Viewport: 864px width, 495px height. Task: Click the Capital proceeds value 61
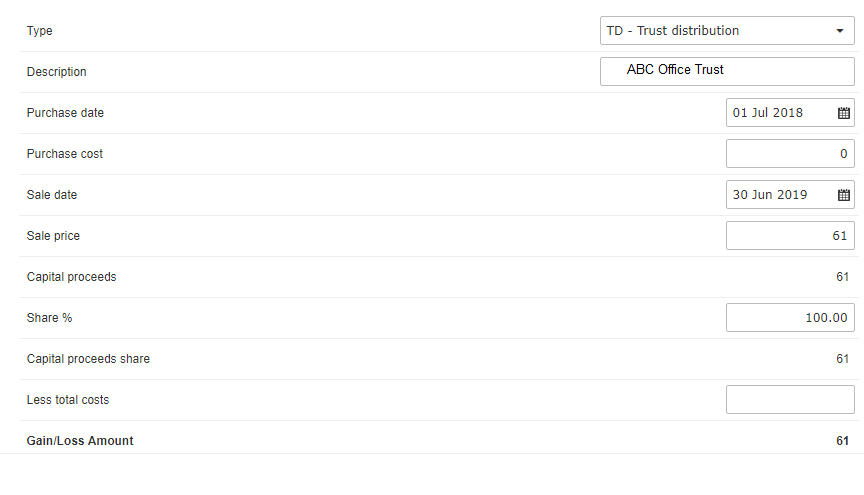coord(842,277)
